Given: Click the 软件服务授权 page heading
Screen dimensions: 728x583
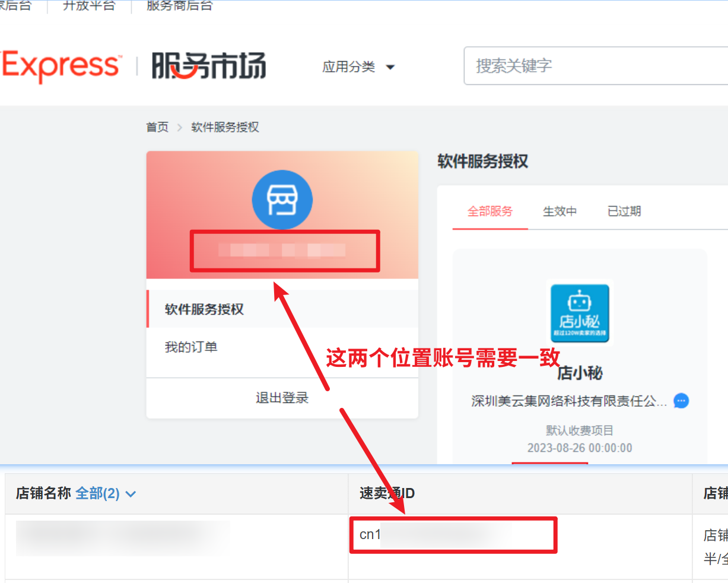Looking at the screenshot, I should click(x=482, y=161).
